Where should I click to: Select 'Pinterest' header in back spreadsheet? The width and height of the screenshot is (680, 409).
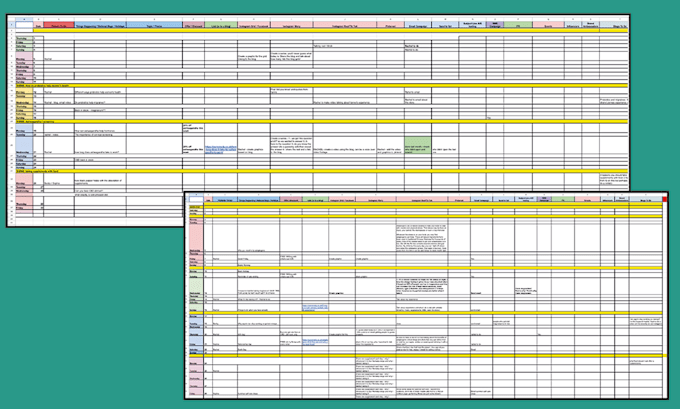(390, 25)
